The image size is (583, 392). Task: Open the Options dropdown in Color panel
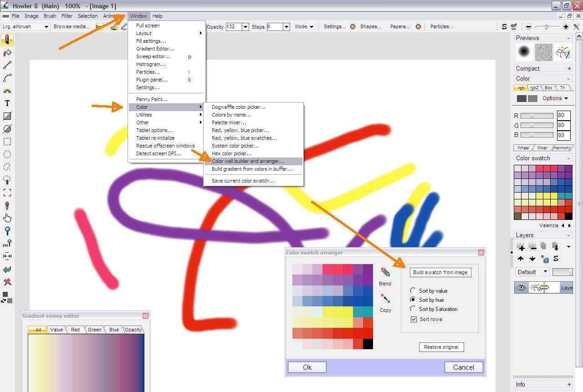click(x=555, y=98)
